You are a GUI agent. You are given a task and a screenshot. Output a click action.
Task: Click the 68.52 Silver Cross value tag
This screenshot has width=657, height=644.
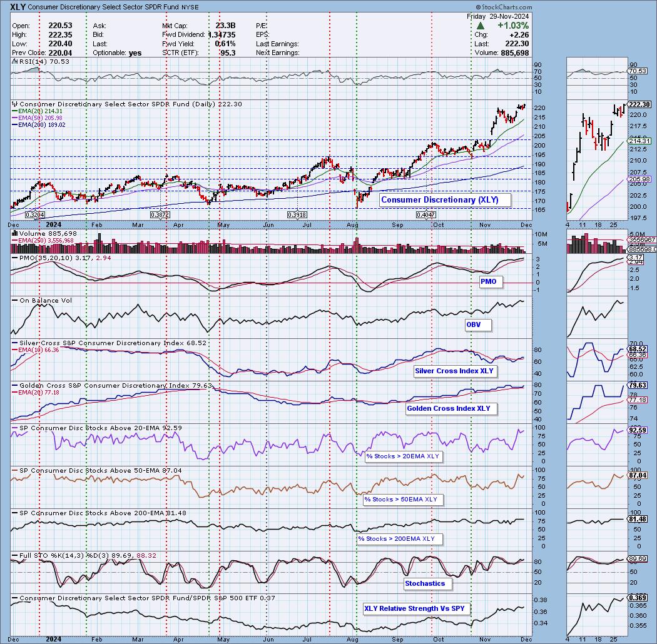coord(638,350)
